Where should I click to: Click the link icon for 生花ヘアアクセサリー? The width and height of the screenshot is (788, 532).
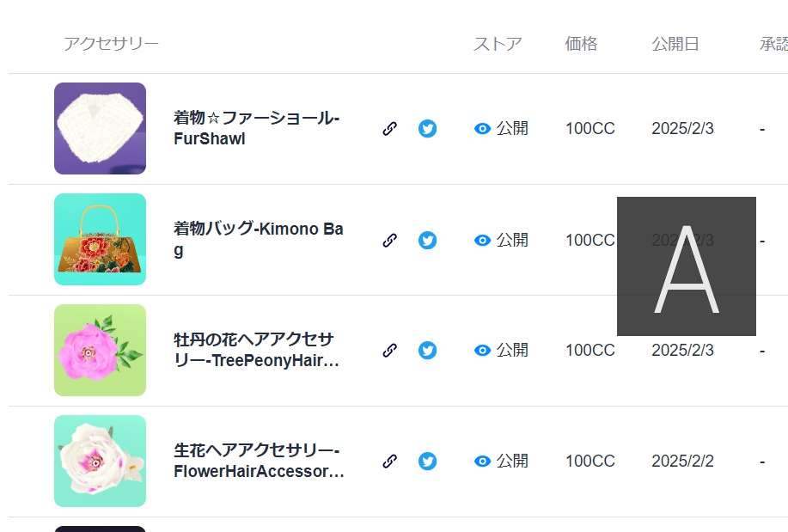pos(389,461)
